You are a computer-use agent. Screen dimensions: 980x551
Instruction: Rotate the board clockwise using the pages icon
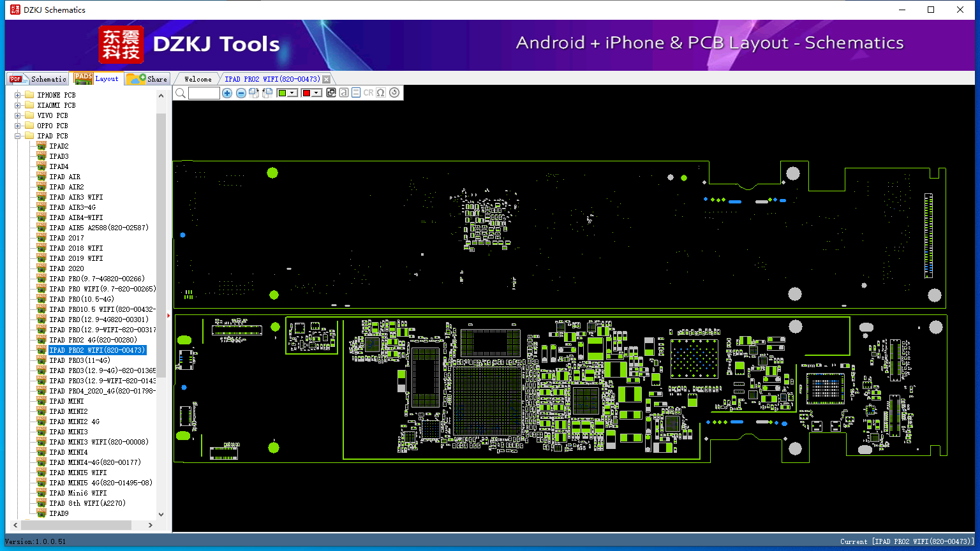pyautogui.click(x=254, y=93)
